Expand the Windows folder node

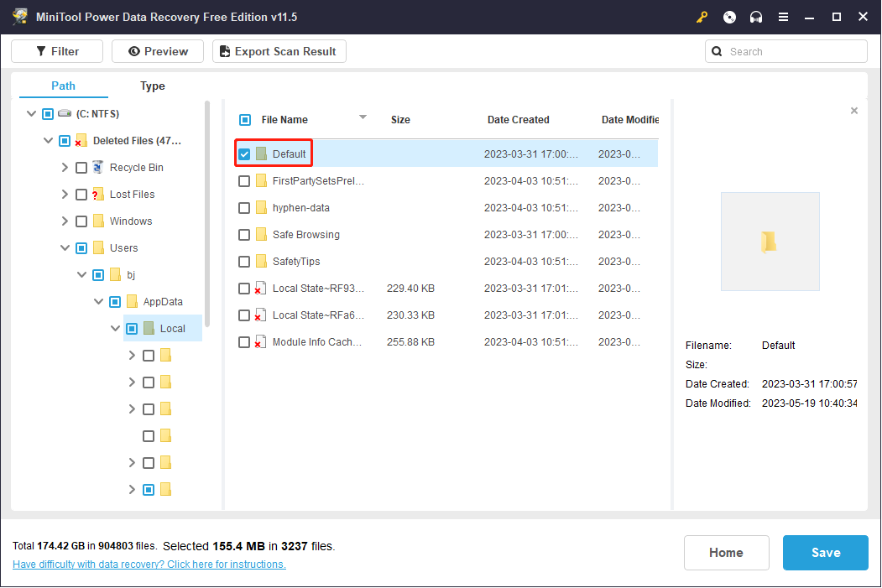pos(65,221)
